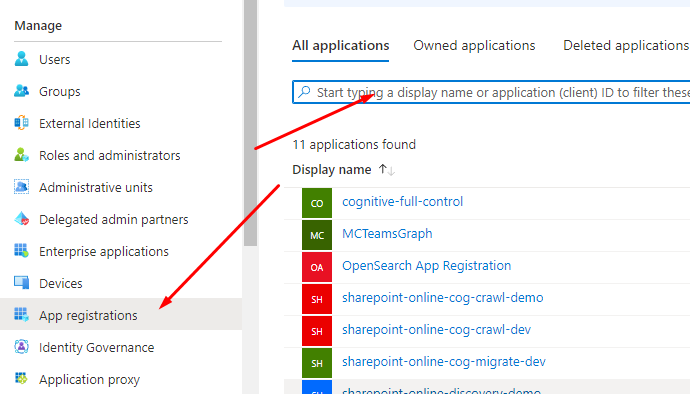690x394 pixels.
Task: Open Devices in sidebar
Action: [61, 284]
